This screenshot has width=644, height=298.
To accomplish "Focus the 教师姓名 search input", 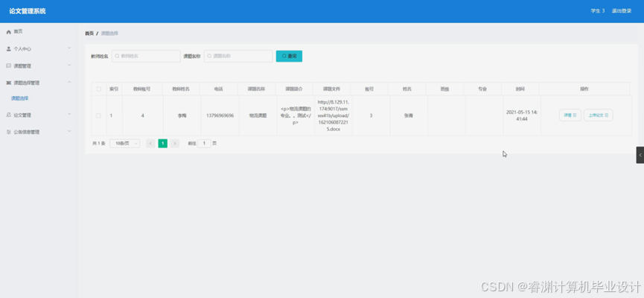I will 146,57.
